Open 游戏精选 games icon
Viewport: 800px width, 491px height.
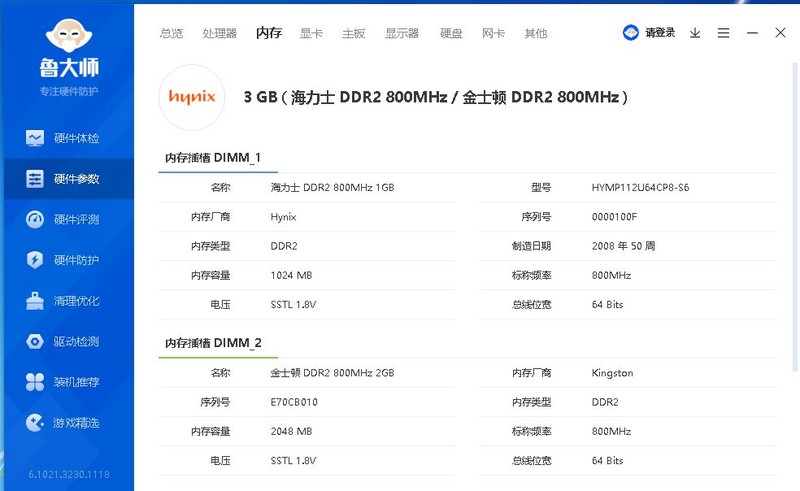click(x=35, y=423)
